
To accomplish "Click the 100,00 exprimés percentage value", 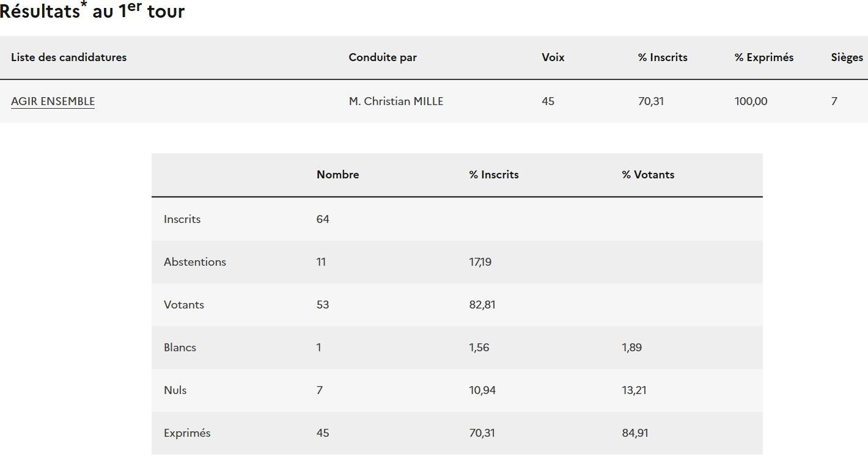I will pos(751,101).
